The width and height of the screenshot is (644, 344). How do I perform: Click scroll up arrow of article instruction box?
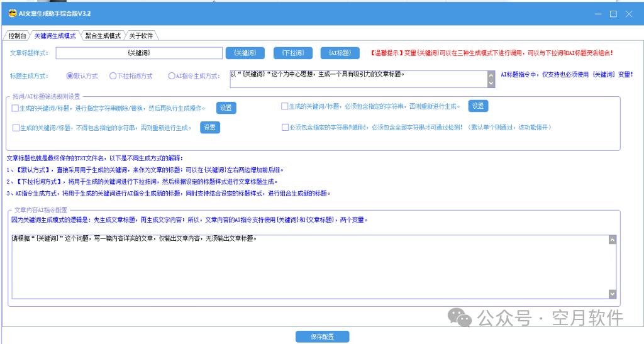pyautogui.click(x=613, y=240)
